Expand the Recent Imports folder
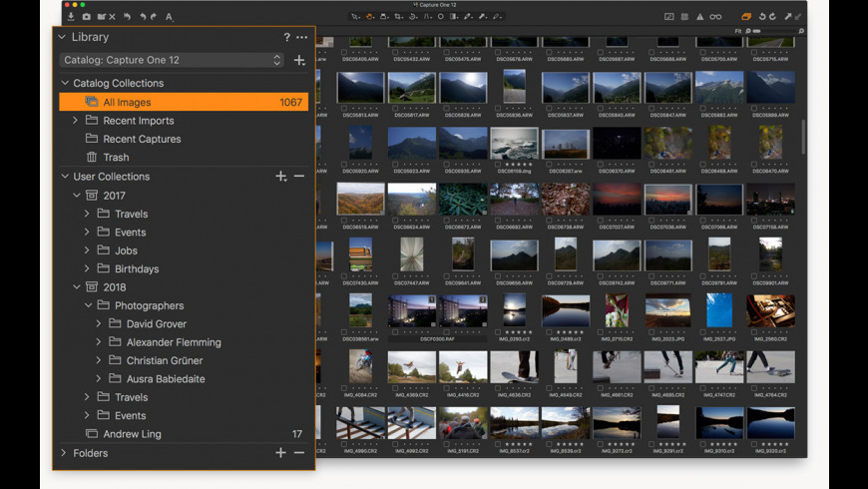 click(75, 121)
